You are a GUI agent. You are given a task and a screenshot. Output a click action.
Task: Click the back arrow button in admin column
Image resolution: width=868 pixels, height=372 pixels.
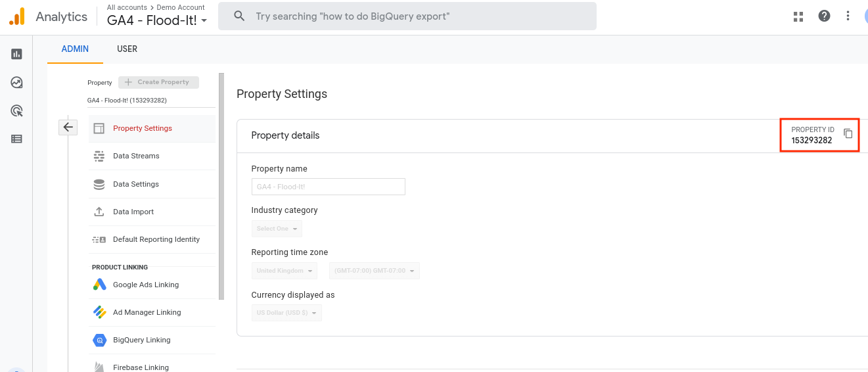[x=68, y=127]
